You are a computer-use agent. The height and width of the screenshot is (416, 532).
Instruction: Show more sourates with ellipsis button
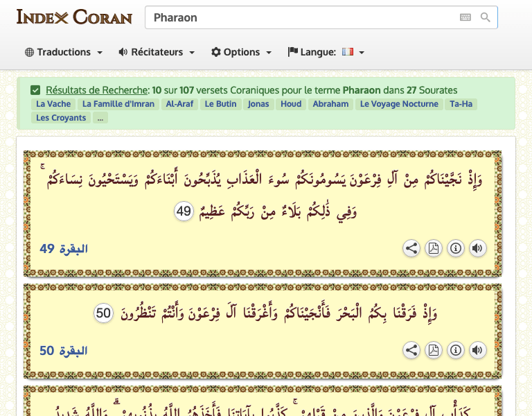coord(100,118)
